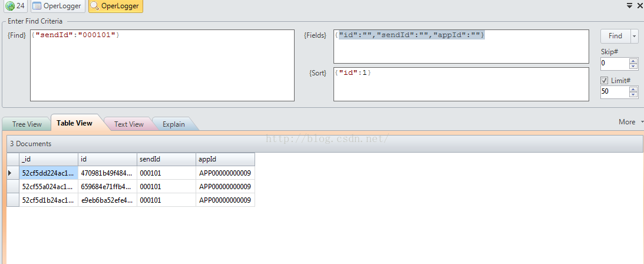The height and width of the screenshot is (264, 644).
Task: Click the 3 Documents header bar
Action: (x=325, y=144)
